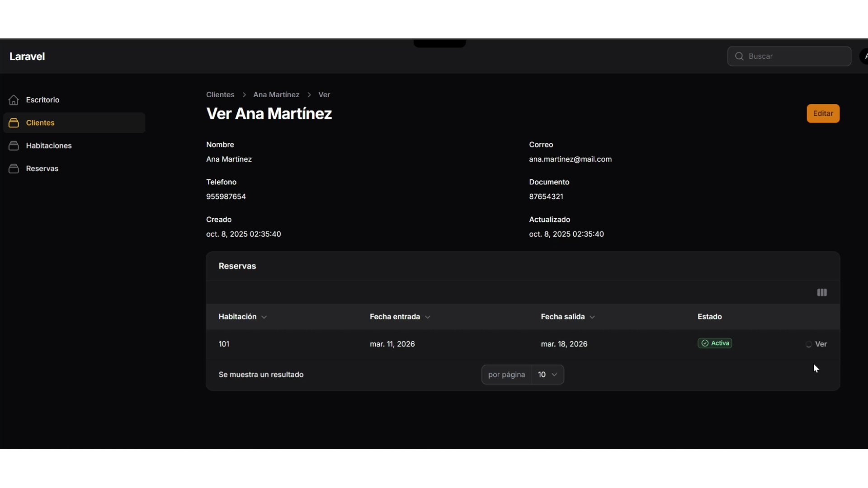The height and width of the screenshot is (488, 868).
Task: Click the Clientes sidebar icon
Action: pos(14,123)
